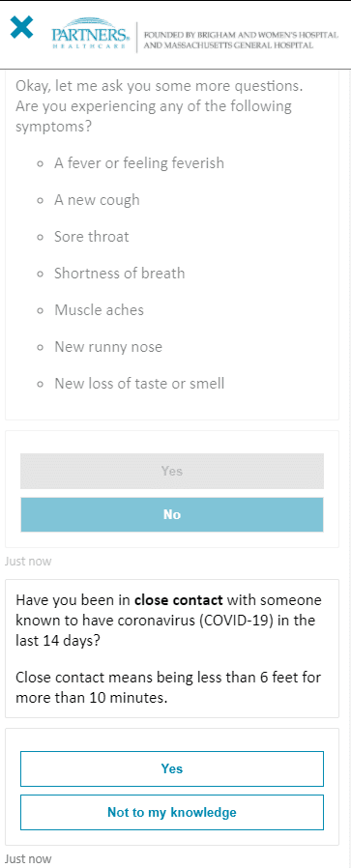Close the chat with the X icon
351x868 pixels.
coord(21,27)
